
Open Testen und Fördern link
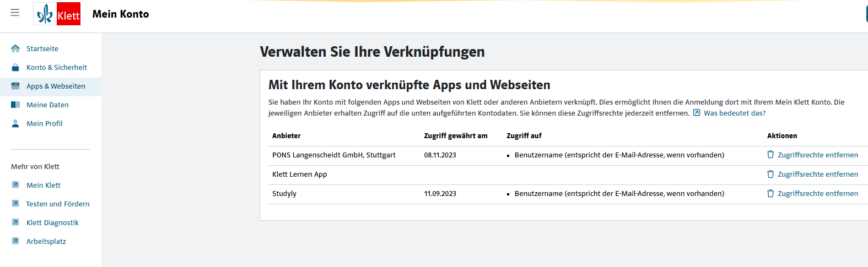point(58,204)
